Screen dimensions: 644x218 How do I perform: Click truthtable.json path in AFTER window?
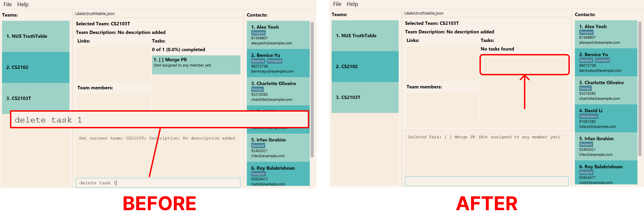(x=423, y=13)
